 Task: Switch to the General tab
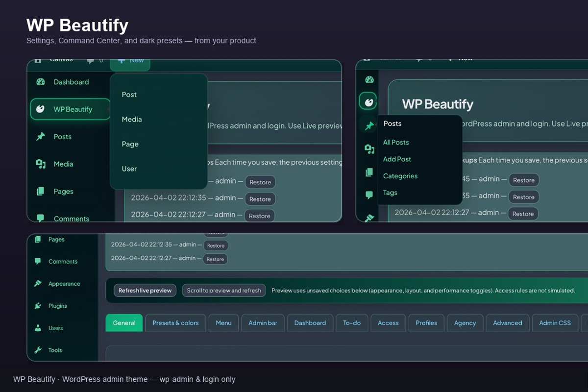pyautogui.click(x=124, y=323)
